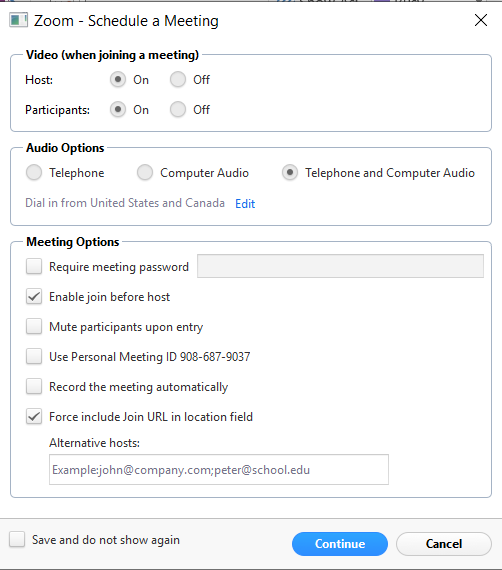The image size is (502, 570).
Task: Close the Schedule a Meeting dialog
Action: [x=481, y=20]
